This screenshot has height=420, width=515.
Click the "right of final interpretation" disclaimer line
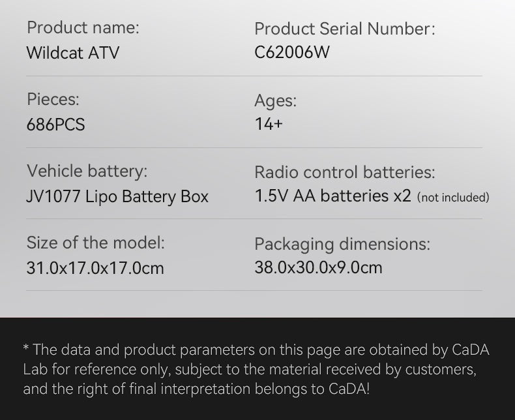click(x=196, y=389)
